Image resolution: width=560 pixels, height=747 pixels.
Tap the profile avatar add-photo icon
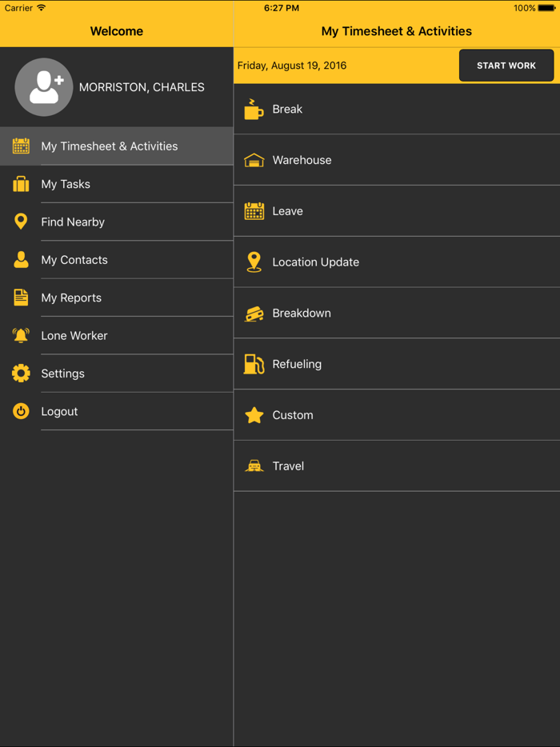click(44, 87)
